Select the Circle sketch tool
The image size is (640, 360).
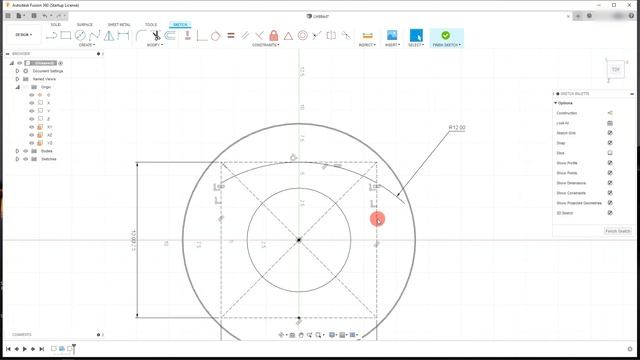pyautogui.click(x=80, y=36)
